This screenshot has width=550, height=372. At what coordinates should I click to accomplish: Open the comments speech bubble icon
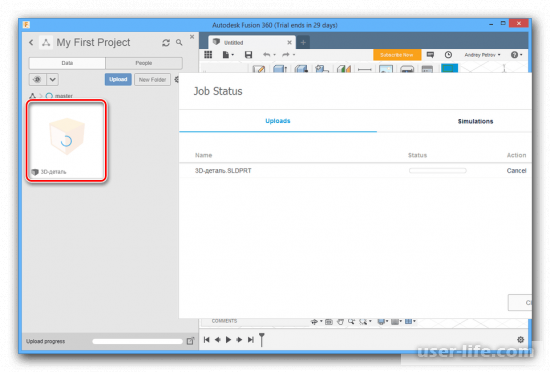(430, 55)
